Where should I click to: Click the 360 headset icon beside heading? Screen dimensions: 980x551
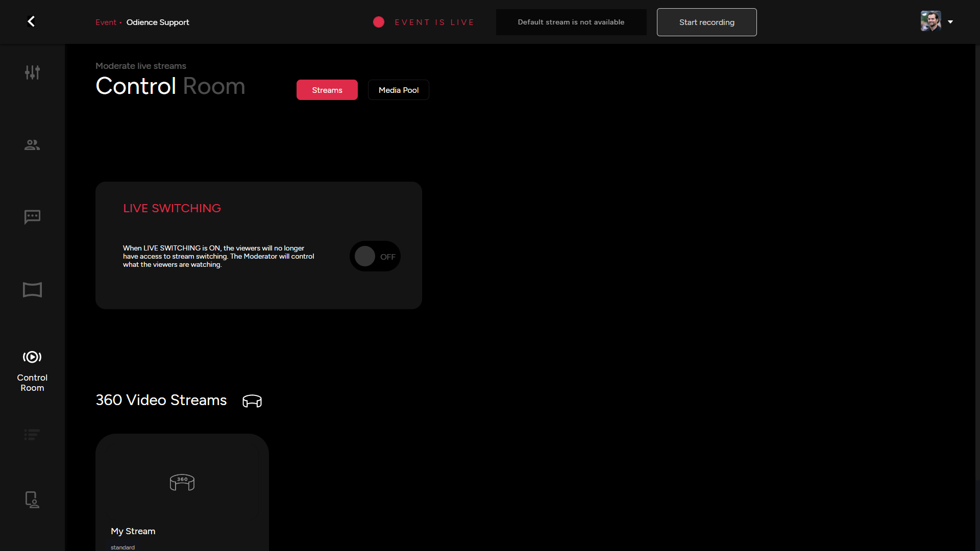click(252, 401)
